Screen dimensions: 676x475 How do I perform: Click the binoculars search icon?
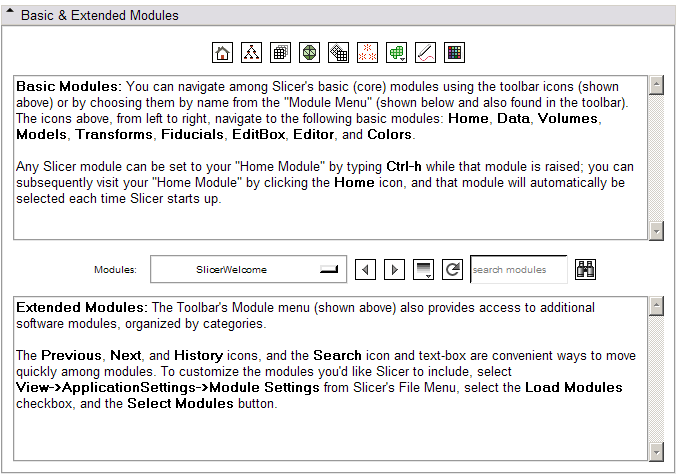point(585,270)
